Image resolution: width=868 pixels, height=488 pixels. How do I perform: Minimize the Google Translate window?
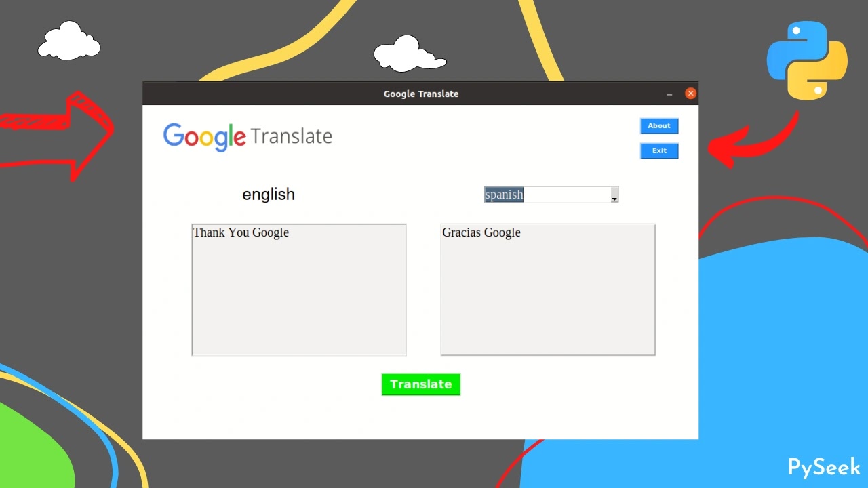(669, 94)
